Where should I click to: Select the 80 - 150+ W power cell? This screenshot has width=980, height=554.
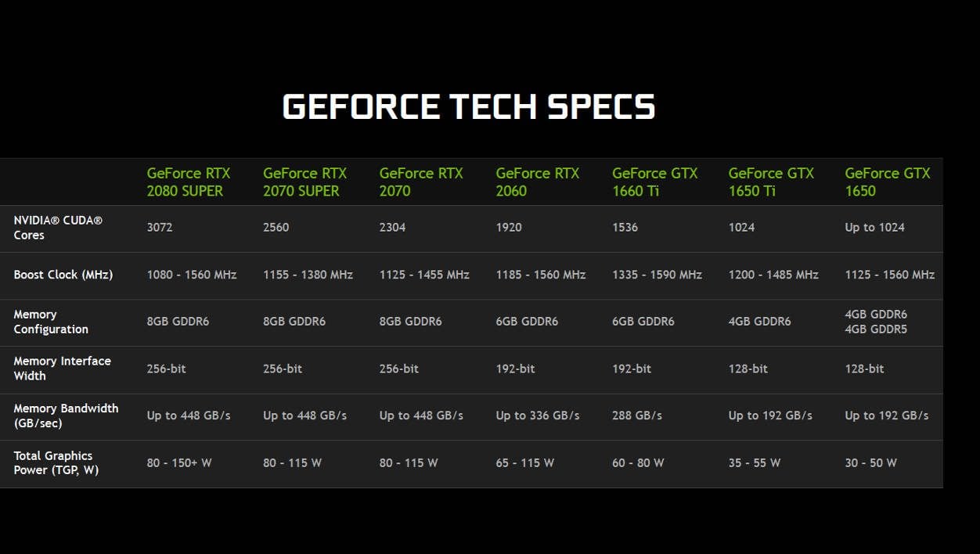[x=179, y=462]
